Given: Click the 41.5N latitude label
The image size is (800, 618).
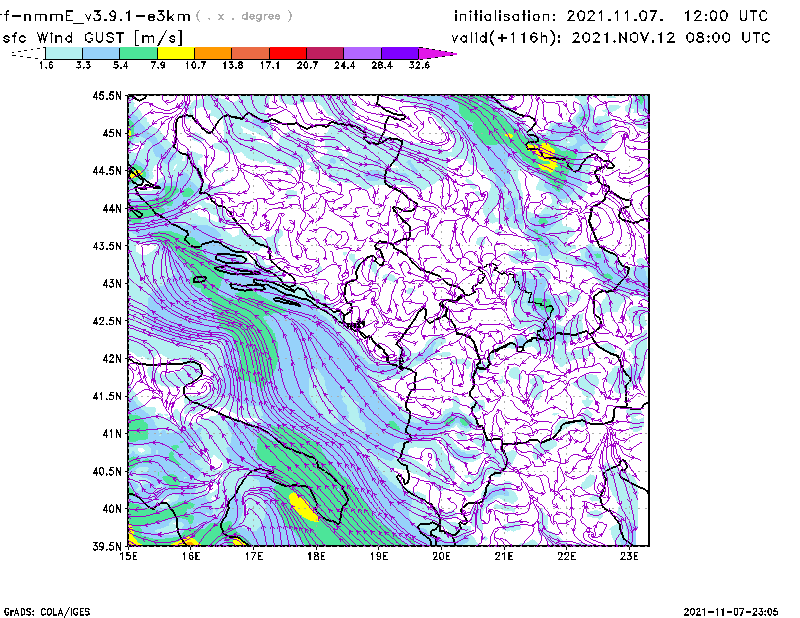Looking at the screenshot, I should [x=107, y=396].
